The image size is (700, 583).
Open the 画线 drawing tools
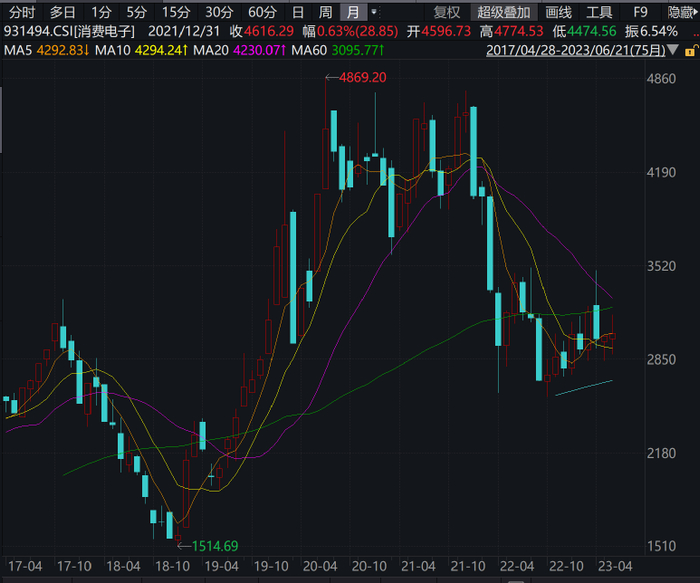558,12
